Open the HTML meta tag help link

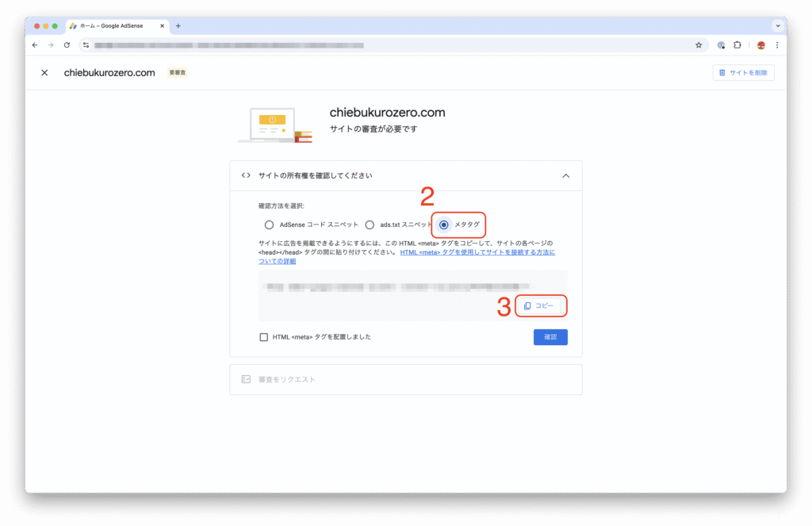coord(477,252)
